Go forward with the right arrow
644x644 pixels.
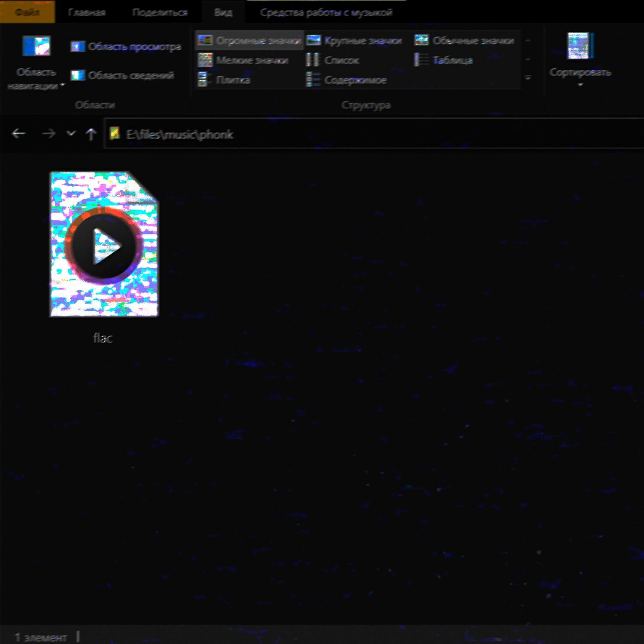point(49,134)
